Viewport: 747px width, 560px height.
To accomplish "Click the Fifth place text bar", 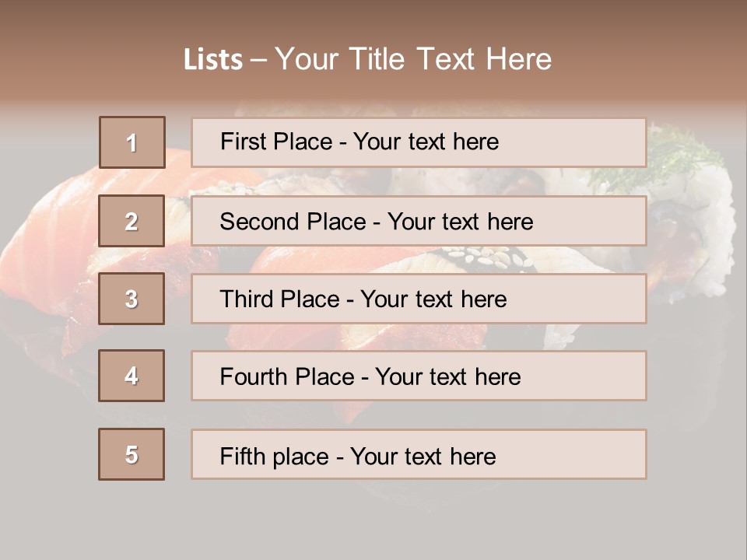I will click(419, 454).
